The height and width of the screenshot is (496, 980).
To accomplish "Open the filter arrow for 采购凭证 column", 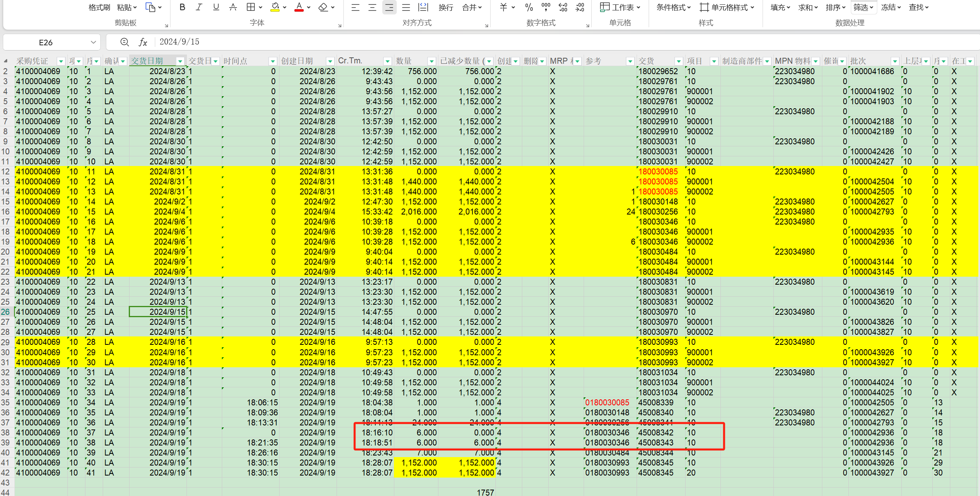I will tap(61, 61).
